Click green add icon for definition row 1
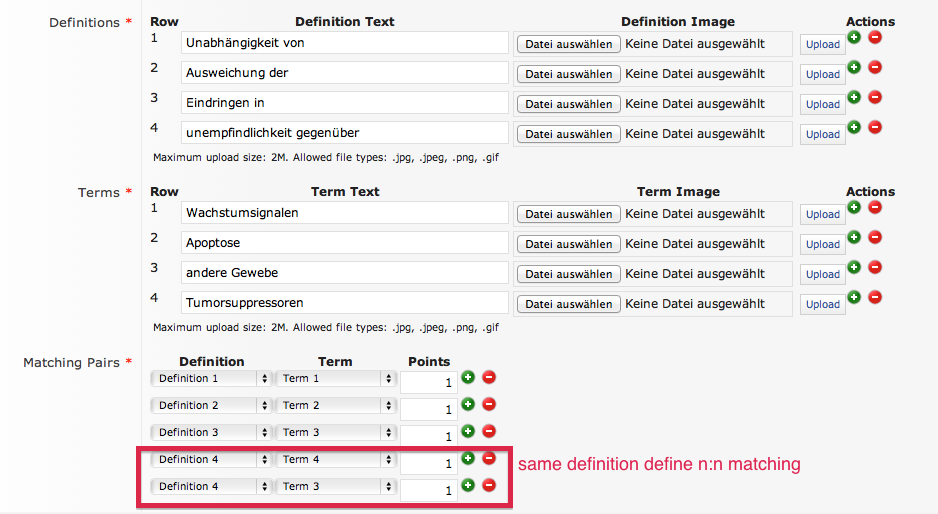Screen dimensions: 938x514 pos(854,37)
